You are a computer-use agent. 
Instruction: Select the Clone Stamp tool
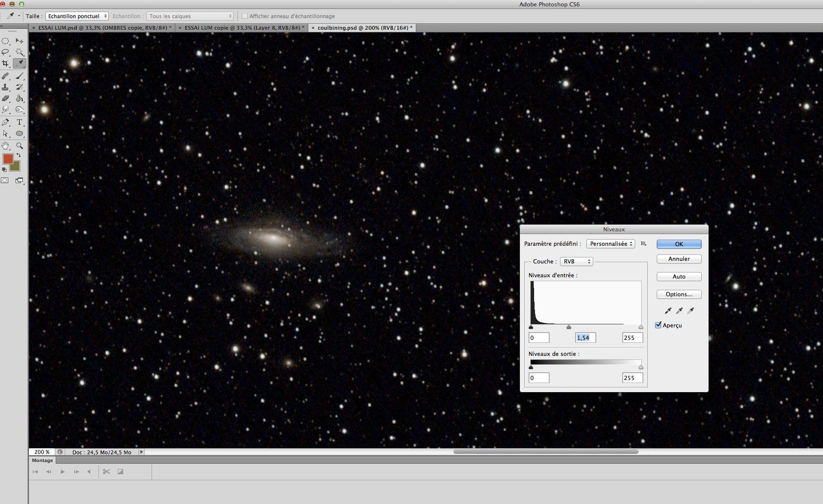point(6,88)
